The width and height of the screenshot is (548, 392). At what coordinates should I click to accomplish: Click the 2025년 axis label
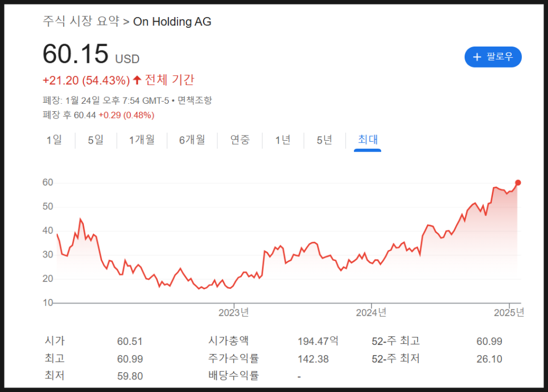[509, 313]
